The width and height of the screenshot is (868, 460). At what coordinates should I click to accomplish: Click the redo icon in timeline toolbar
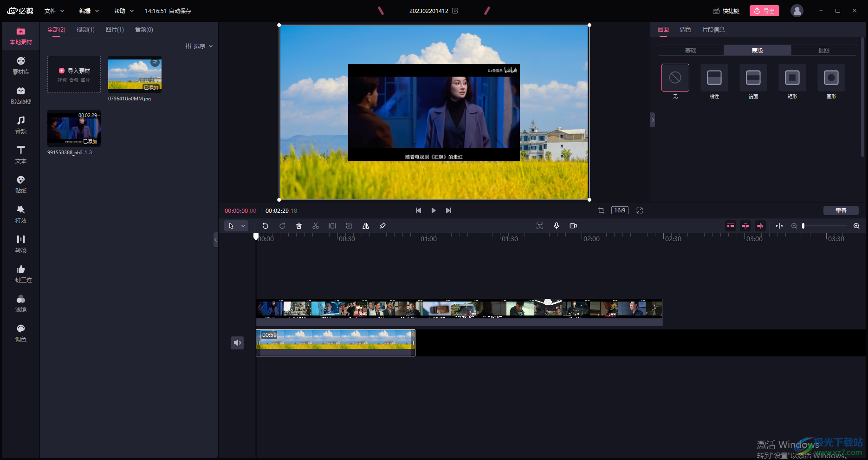tap(282, 226)
